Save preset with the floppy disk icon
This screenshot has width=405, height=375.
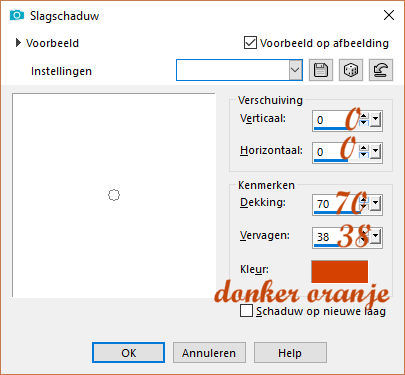click(x=321, y=70)
